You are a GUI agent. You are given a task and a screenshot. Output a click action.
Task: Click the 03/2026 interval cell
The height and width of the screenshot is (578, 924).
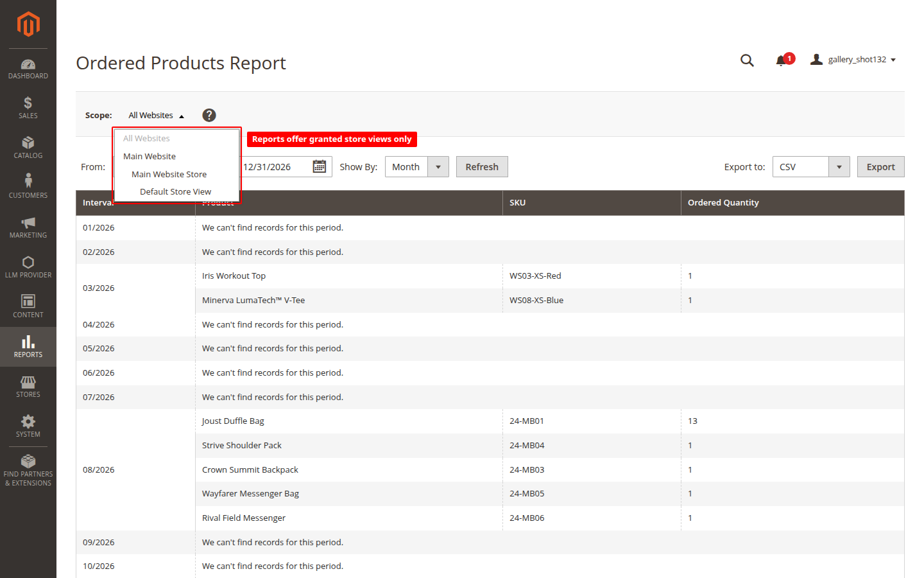[135, 288]
